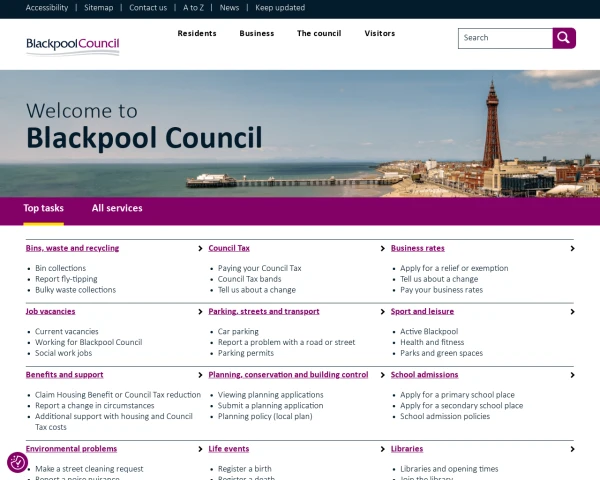Switch to the All services tab
Viewport: 600px width, 480px height.
[x=117, y=208]
